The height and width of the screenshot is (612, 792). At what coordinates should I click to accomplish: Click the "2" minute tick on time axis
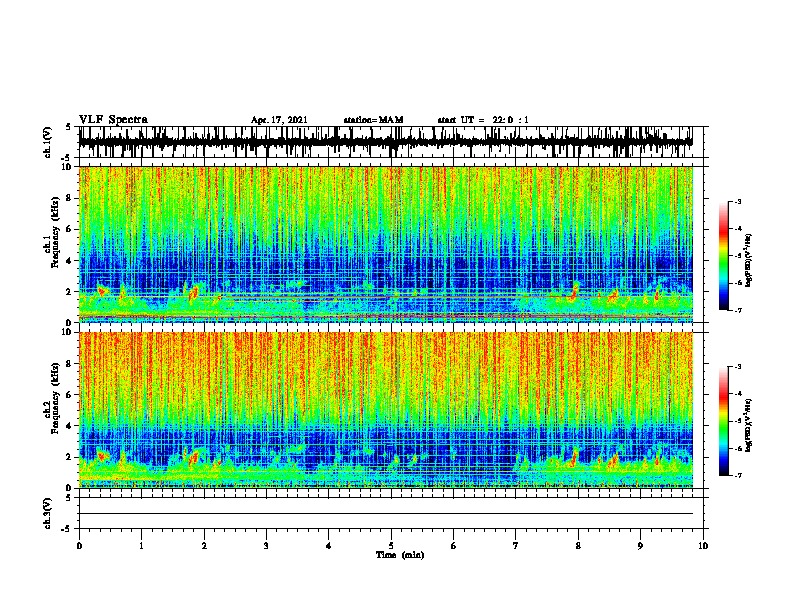[204, 545]
